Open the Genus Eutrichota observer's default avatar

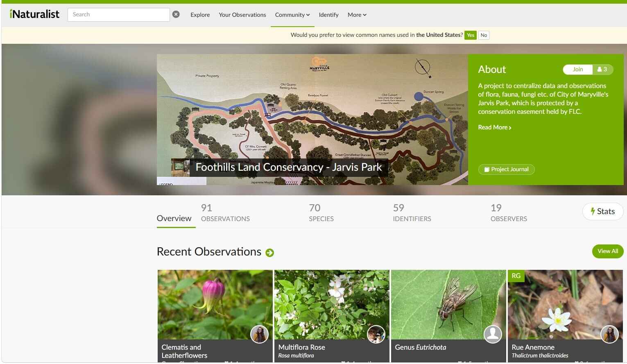[x=493, y=334]
